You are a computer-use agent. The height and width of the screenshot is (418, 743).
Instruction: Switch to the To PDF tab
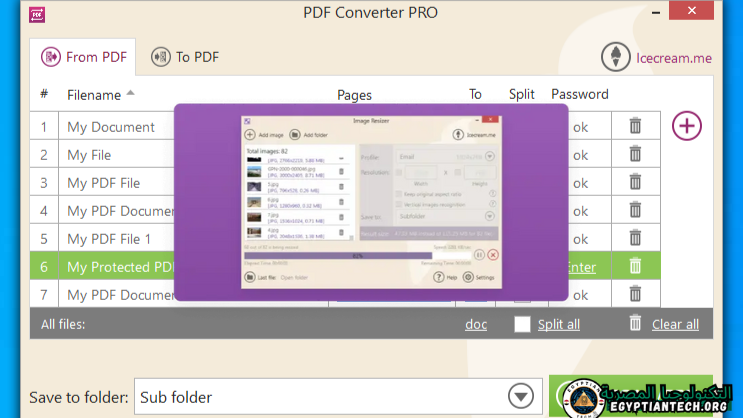click(x=185, y=57)
